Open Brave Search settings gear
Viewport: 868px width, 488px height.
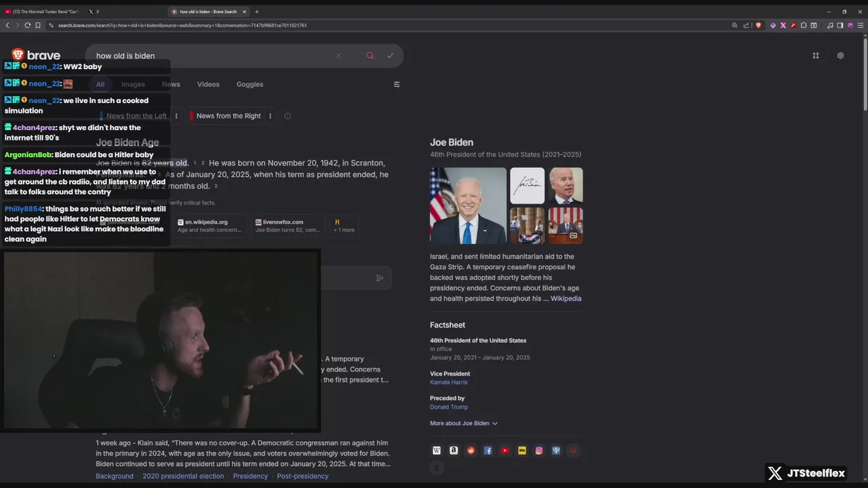click(840, 56)
